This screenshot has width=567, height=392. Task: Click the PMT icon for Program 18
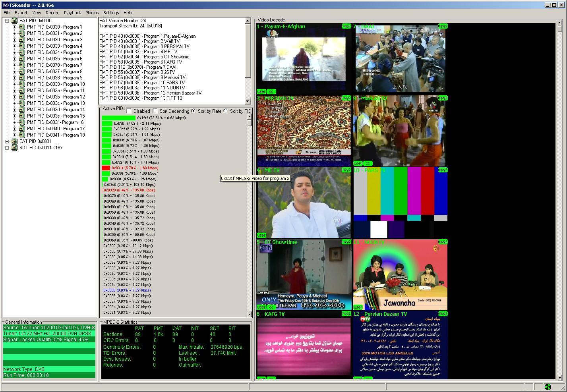click(22, 135)
